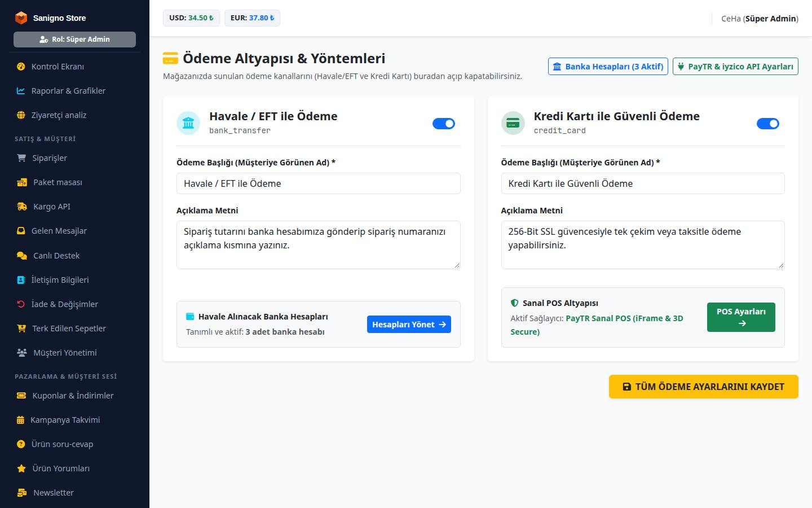812x508 pixels.
Task: Click the Terk Edilen Sepetler cart icon
Action: (x=21, y=329)
